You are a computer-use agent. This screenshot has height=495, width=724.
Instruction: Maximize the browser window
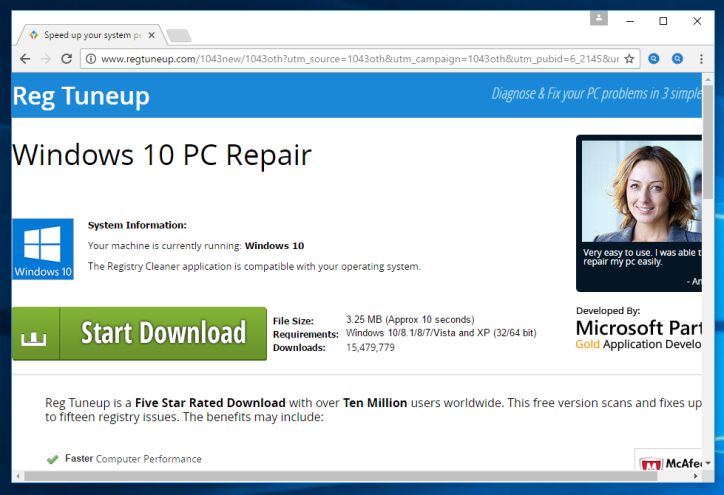coord(663,21)
